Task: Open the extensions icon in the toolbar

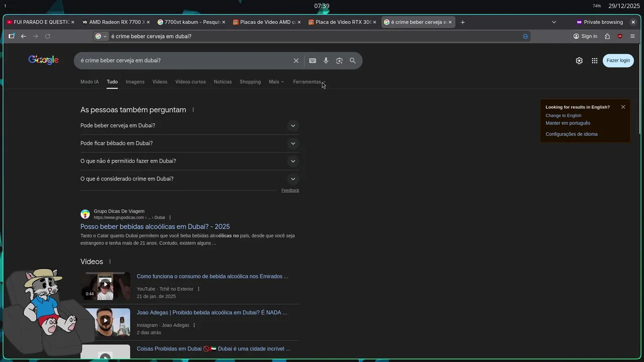Action: point(607,36)
